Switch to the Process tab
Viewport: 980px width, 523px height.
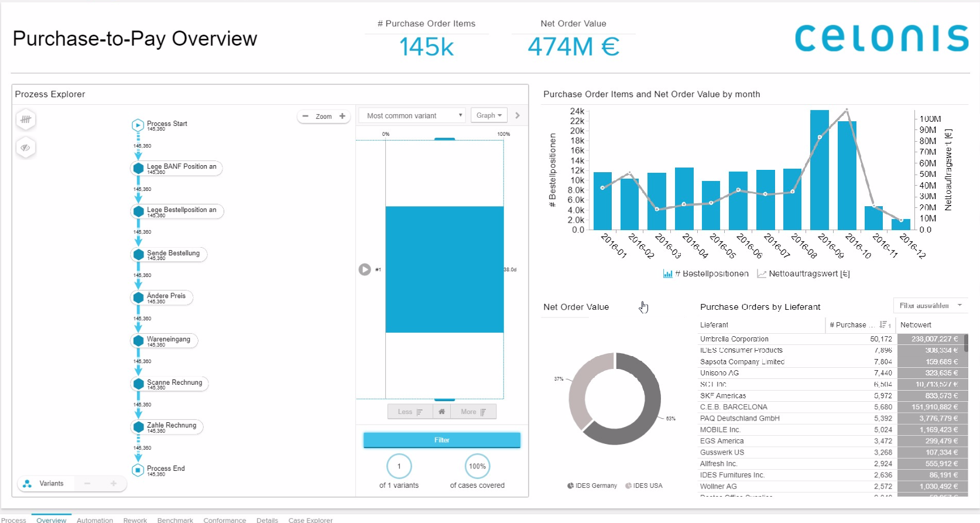tap(13, 520)
